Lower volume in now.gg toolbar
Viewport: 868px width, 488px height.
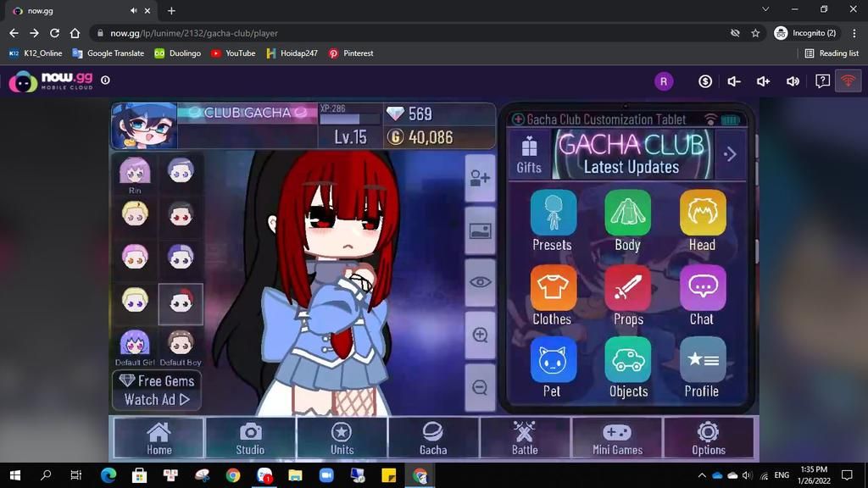click(734, 81)
